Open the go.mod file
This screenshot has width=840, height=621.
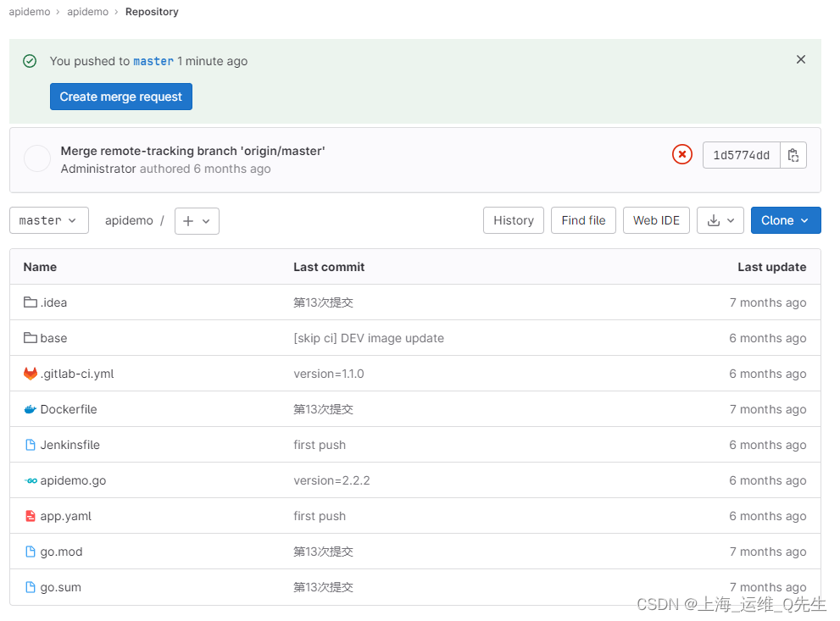(62, 552)
